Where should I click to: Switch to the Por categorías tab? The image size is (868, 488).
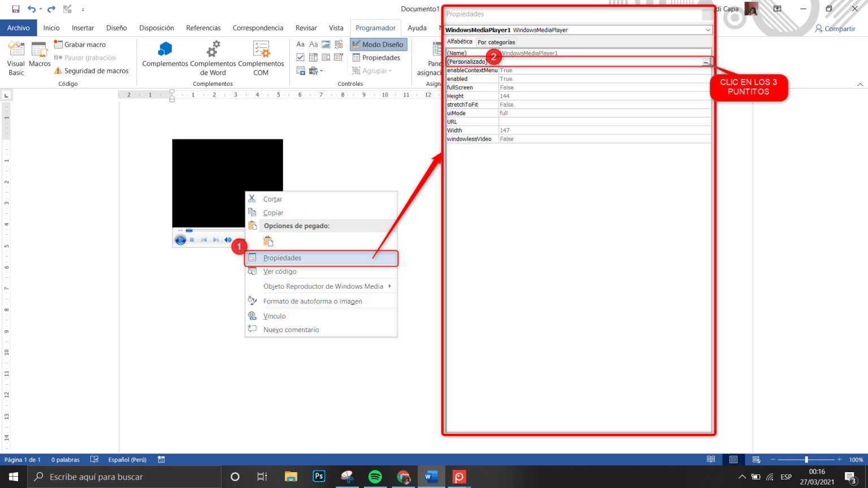(496, 41)
